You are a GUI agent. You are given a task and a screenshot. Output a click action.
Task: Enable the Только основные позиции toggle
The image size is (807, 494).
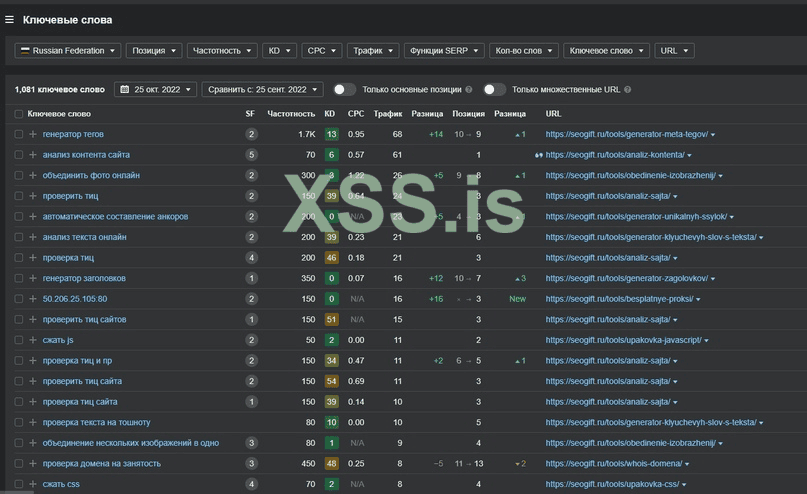tap(344, 89)
